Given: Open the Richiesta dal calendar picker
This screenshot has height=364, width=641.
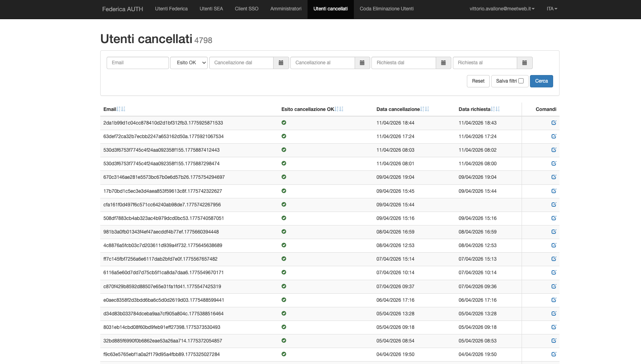Looking at the screenshot, I should click(x=443, y=63).
